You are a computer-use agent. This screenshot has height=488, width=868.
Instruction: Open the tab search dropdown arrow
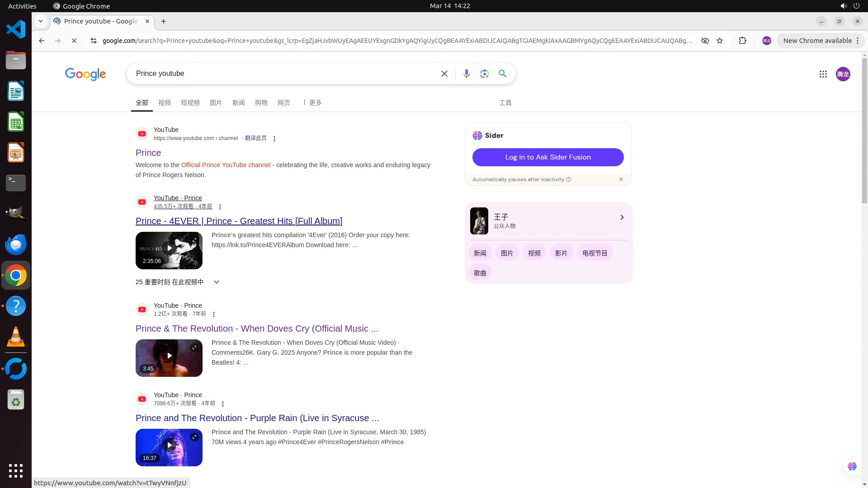coord(41,21)
